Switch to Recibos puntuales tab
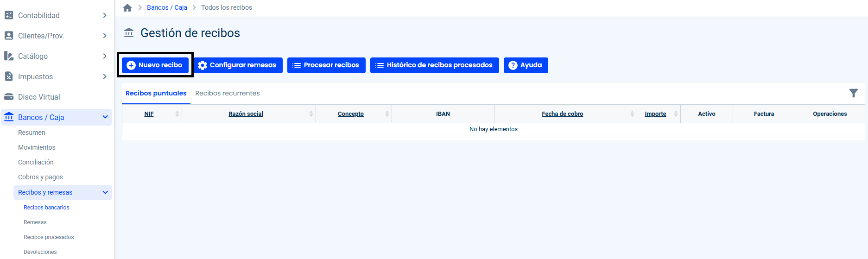Screen dimensions: 868x259 (156, 94)
